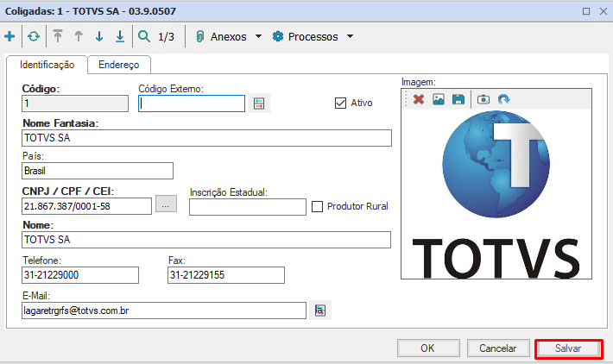613x364 pixels.
Task: Switch to the Endereço tab
Action: point(119,65)
